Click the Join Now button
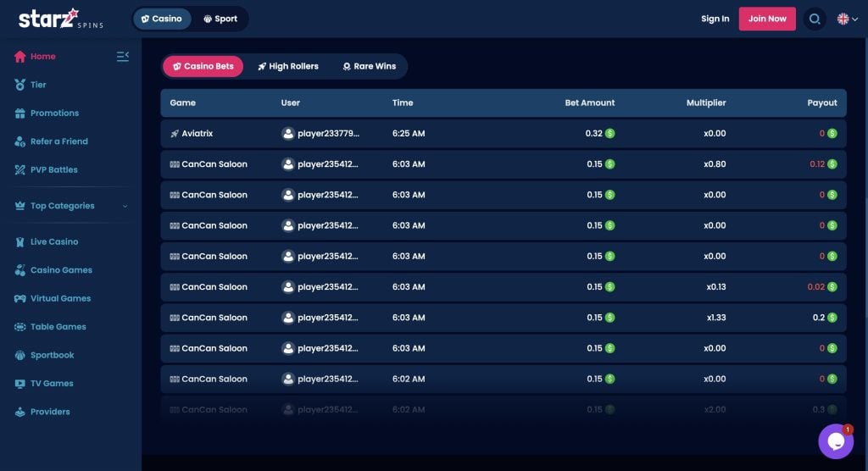Viewport: 868px width, 471px height. (767, 19)
